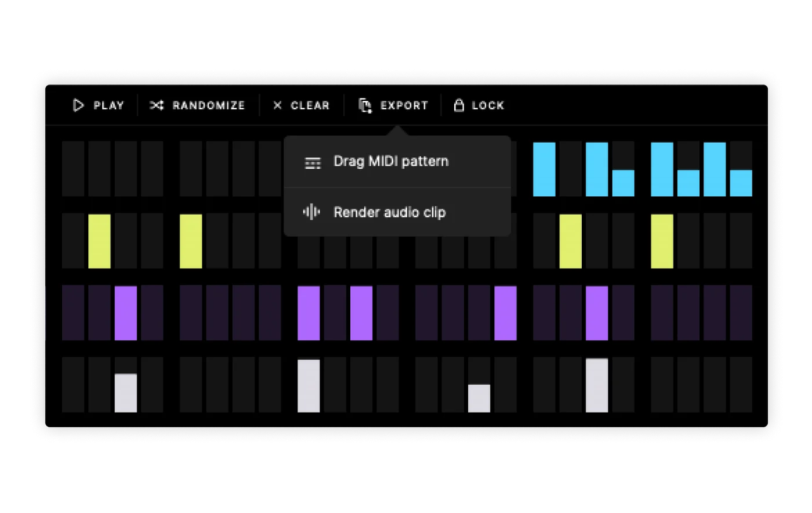Toggle the tall white bar on step 19

point(597,385)
